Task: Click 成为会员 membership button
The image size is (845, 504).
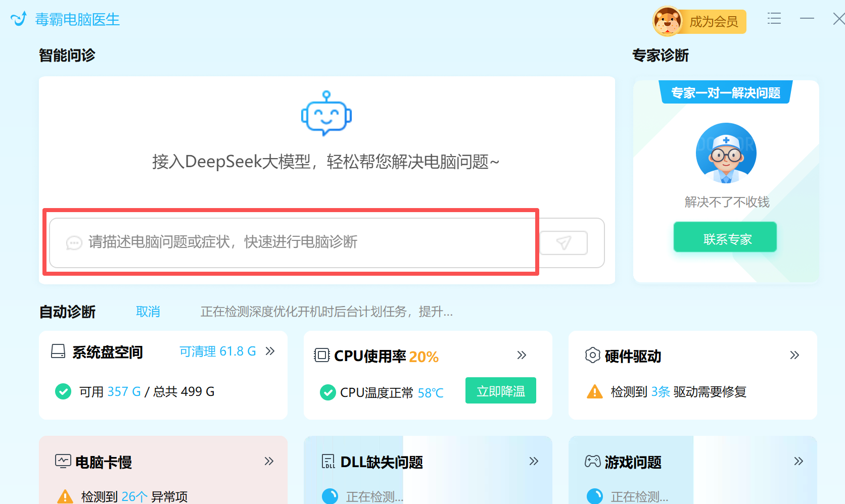Action: [x=714, y=22]
